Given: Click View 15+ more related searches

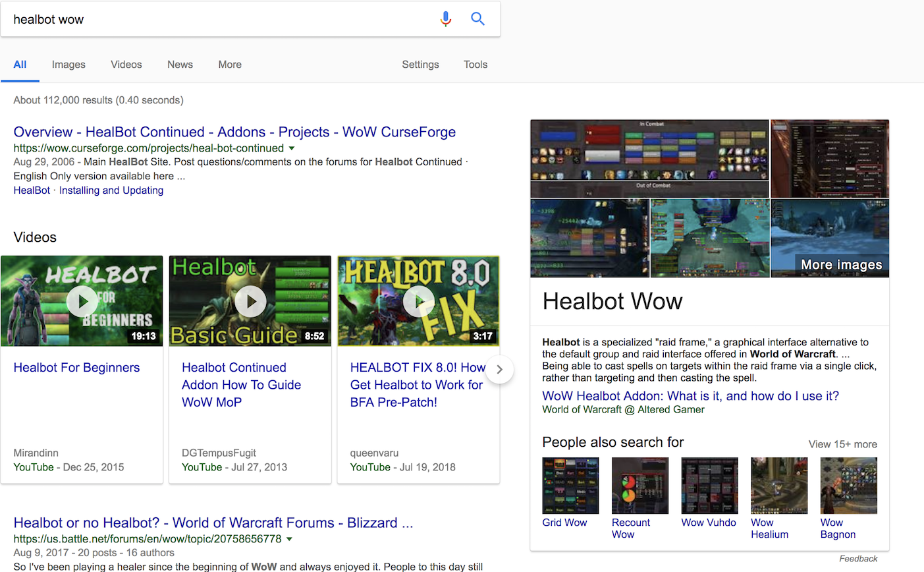Looking at the screenshot, I should (842, 444).
